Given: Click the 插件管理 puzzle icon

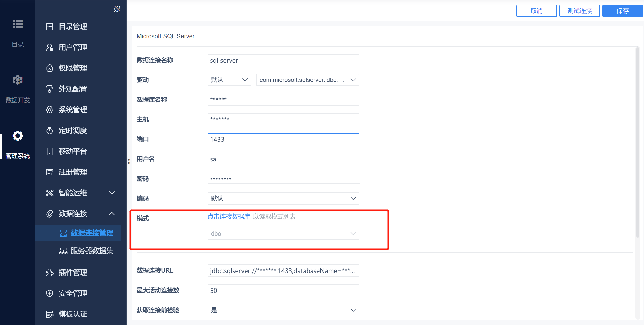Looking at the screenshot, I should [50, 273].
